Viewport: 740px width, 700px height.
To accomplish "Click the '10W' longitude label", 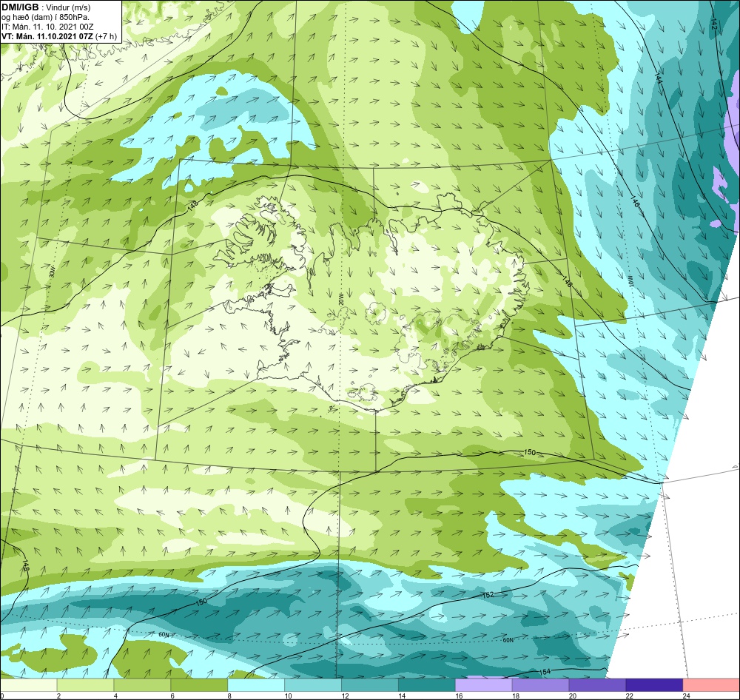I will (x=630, y=281).
